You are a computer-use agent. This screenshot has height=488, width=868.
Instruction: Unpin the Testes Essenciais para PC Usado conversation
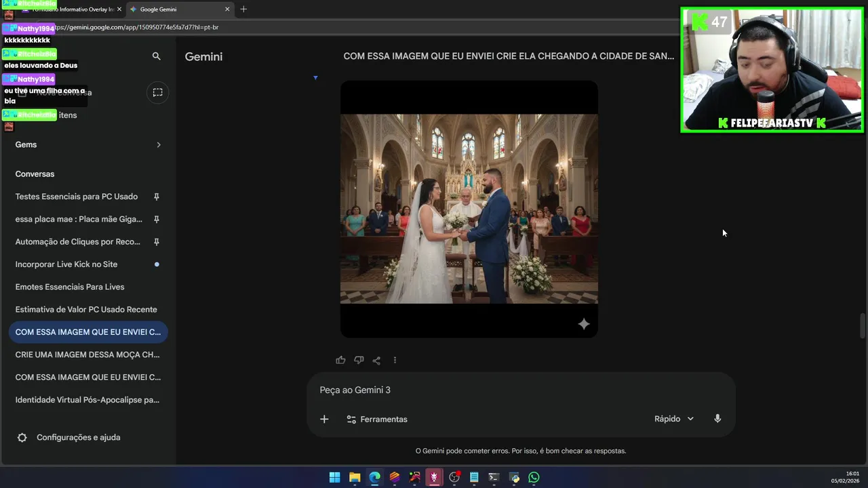point(157,197)
